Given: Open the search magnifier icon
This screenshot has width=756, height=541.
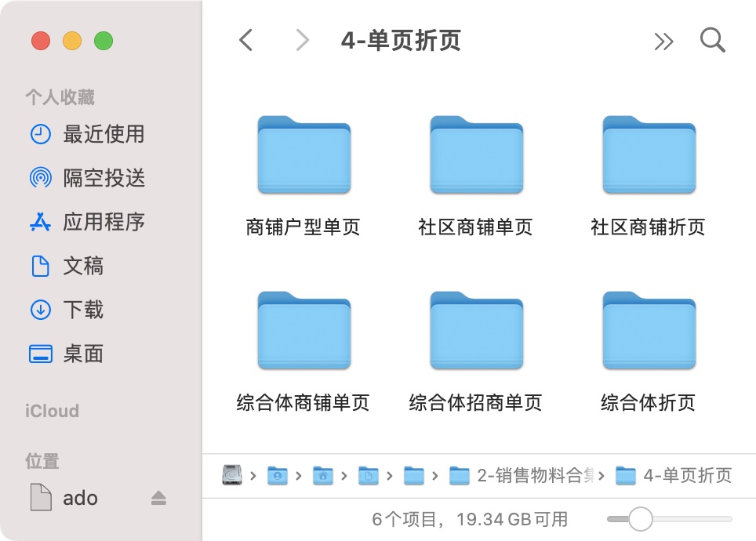Looking at the screenshot, I should tap(712, 40).
